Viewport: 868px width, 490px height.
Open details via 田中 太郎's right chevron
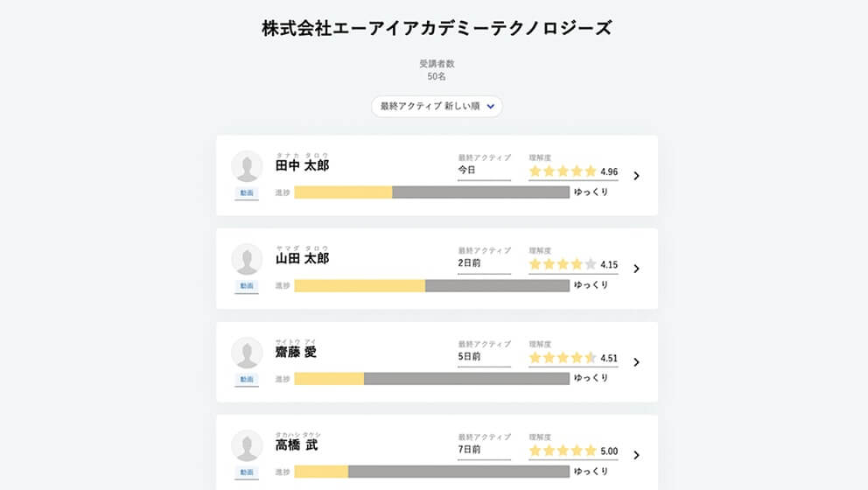[637, 176]
